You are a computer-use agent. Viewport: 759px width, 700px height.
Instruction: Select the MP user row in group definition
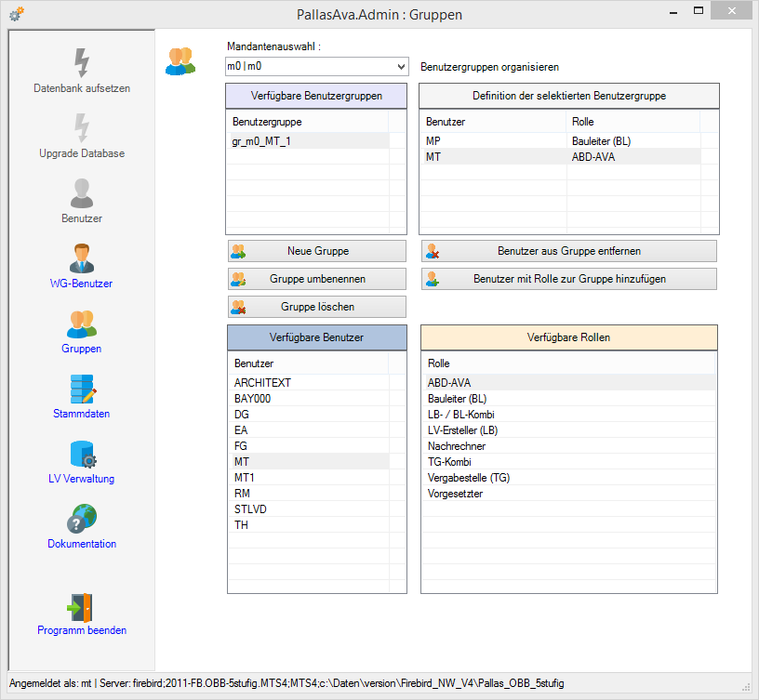coord(561,141)
